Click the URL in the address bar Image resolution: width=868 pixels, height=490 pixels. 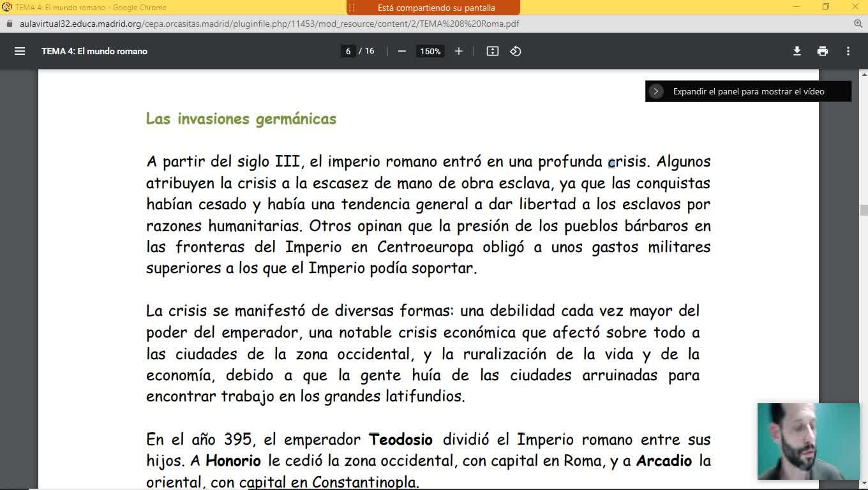[x=269, y=24]
